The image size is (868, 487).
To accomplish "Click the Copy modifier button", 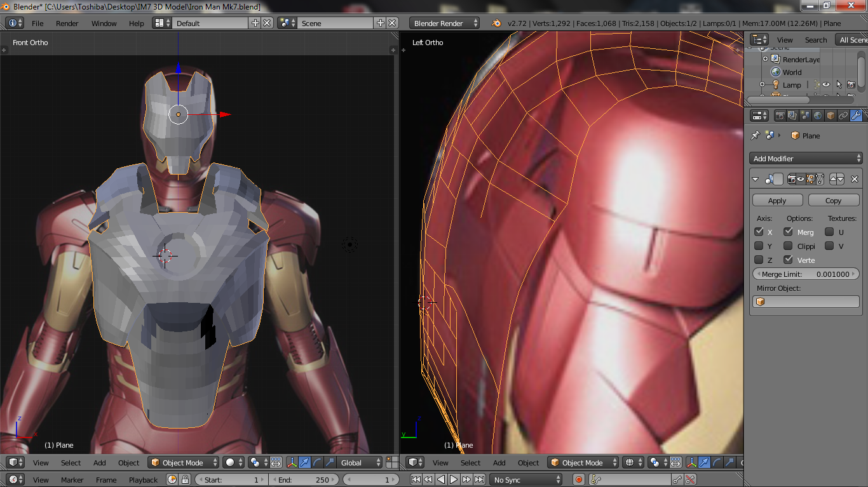I will (834, 200).
